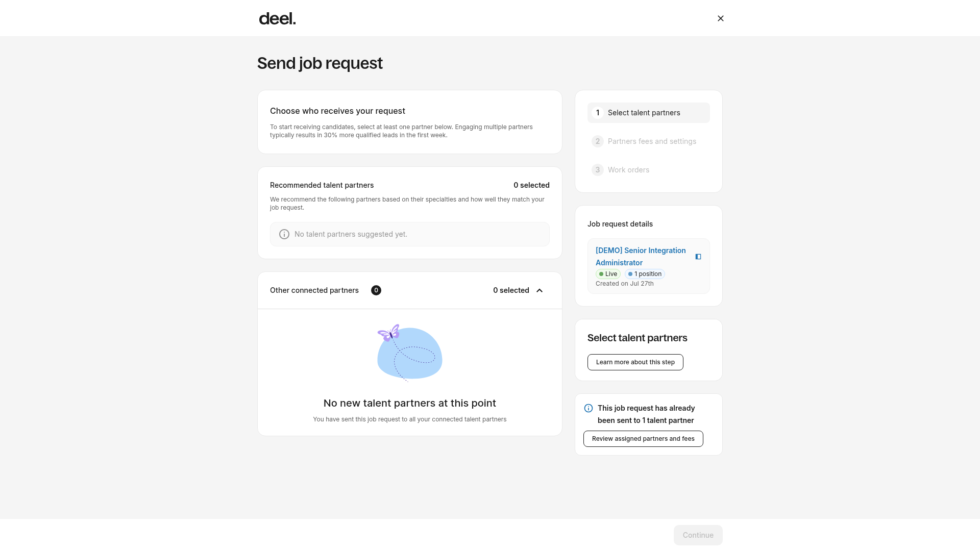Click the 1 position badge

pos(645,274)
